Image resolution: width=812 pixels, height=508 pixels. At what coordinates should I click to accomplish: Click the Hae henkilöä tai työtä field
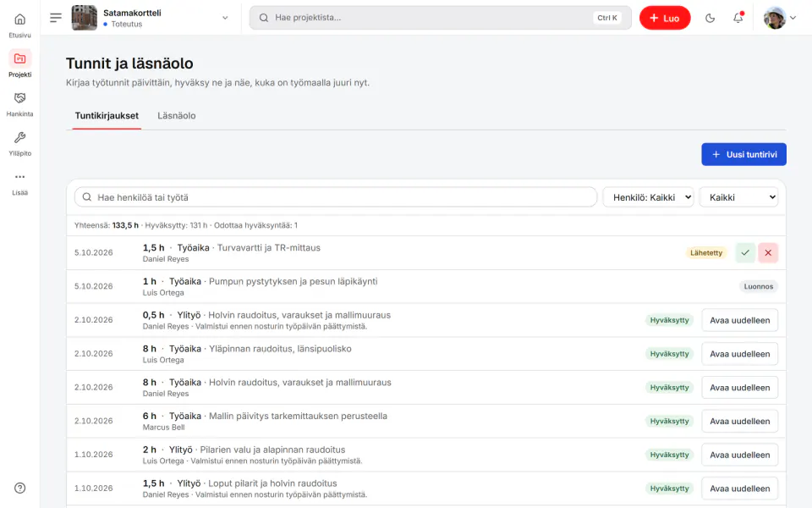[336, 197]
